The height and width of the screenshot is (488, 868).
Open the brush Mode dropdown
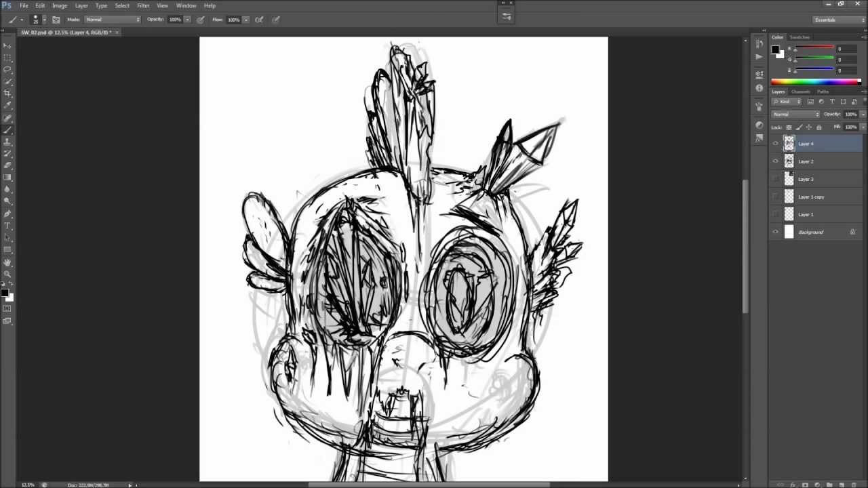tap(113, 20)
